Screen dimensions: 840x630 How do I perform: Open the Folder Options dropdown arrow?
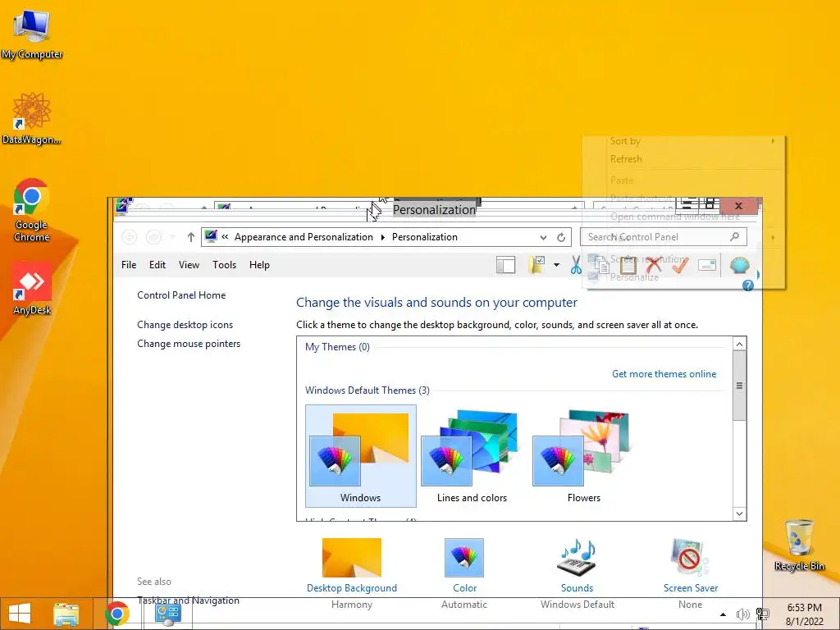pyautogui.click(x=557, y=265)
